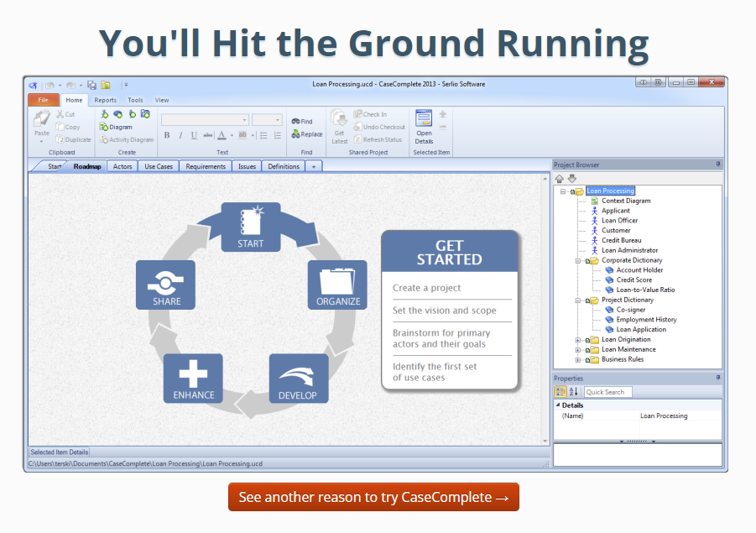Select Credit Score definition item

634,280
